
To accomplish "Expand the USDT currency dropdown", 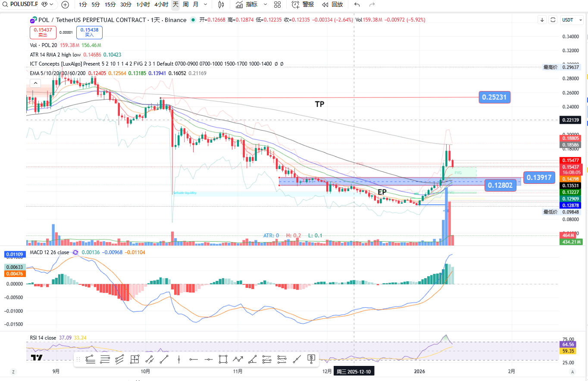I will coord(570,20).
